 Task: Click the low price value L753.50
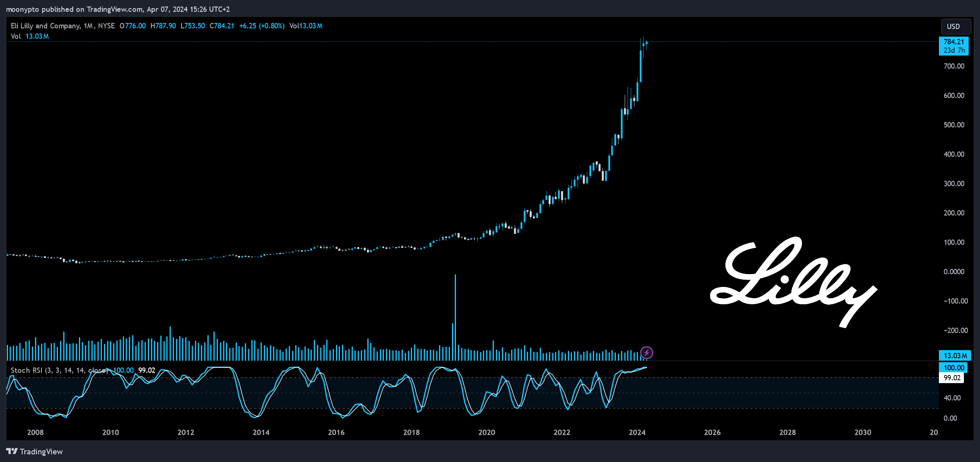(193, 26)
